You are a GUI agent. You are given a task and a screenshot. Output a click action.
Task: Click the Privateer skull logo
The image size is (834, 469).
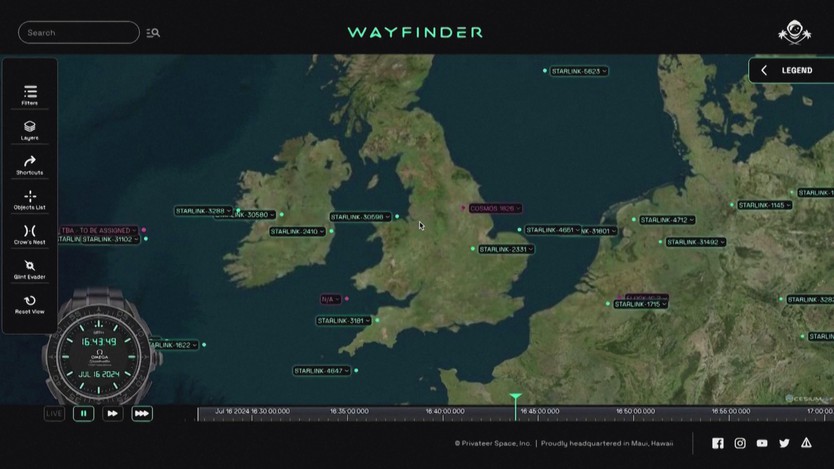coord(795,32)
